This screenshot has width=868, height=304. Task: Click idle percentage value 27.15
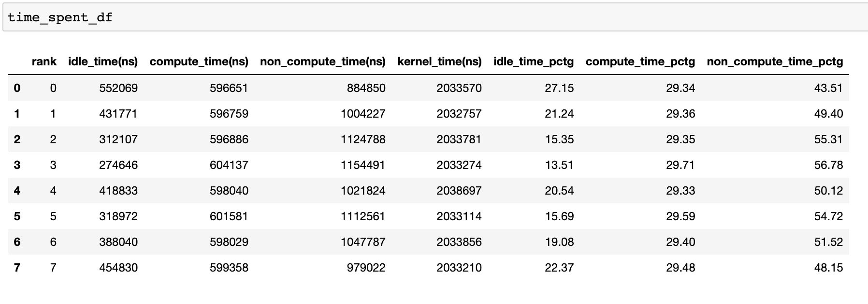point(559,88)
